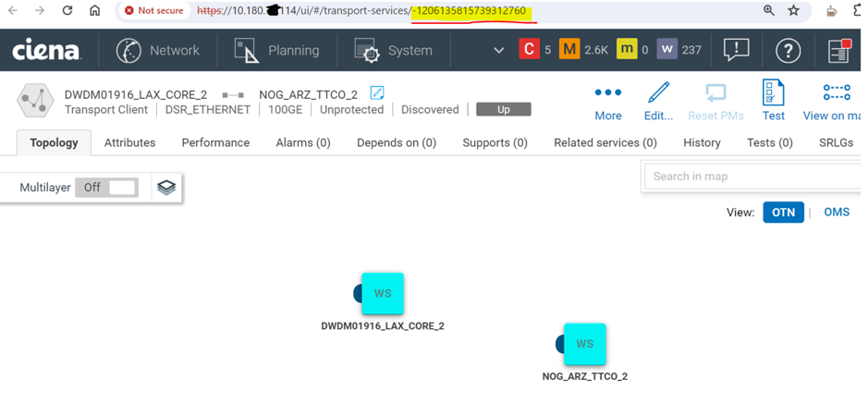This screenshot has height=417, width=868.
Task: Click the Ciena logo
Action: 46,51
